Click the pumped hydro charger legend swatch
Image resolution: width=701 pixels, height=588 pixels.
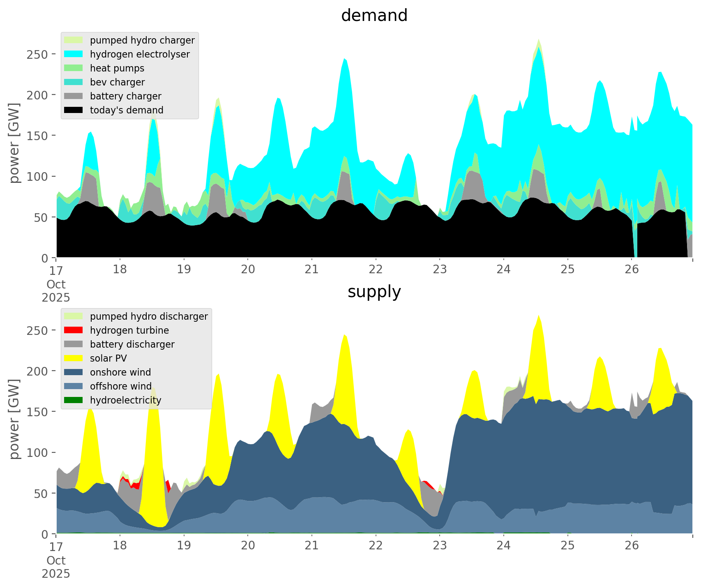(x=74, y=40)
